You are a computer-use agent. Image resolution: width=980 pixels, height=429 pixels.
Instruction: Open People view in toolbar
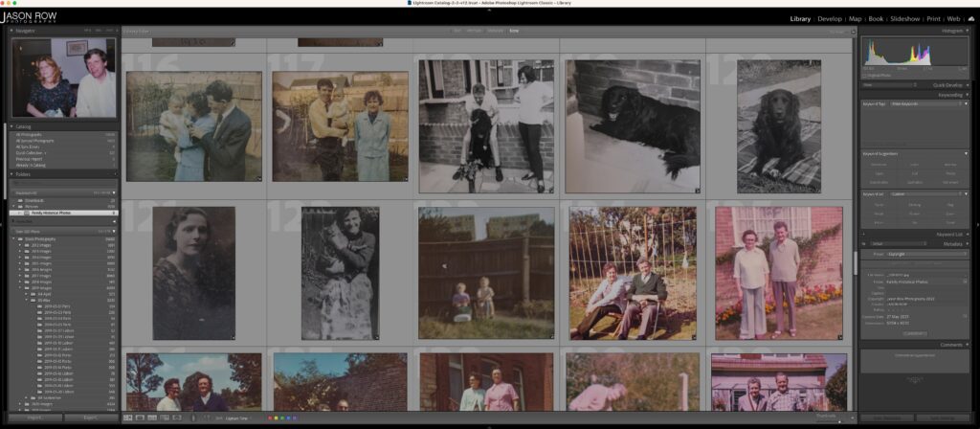(177, 418)
